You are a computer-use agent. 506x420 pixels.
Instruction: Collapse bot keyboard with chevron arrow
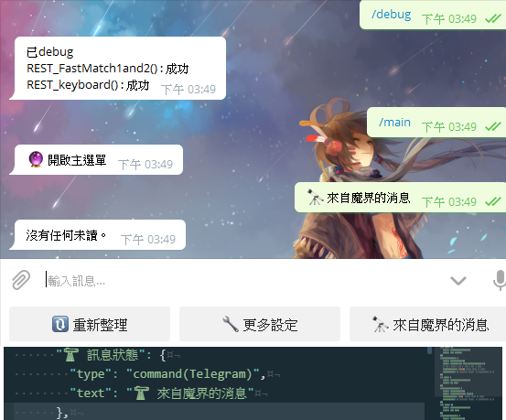[x=458, y=281]
